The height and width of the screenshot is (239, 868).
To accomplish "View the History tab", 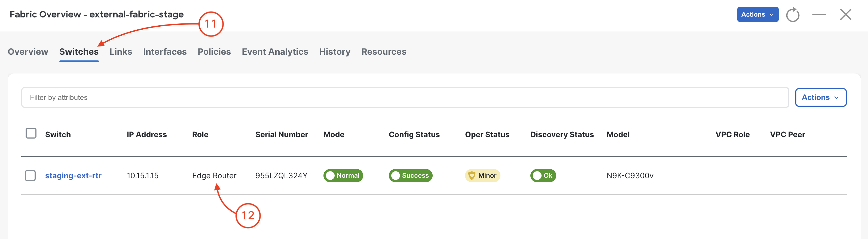I will pyautogui.click(x=335, y=51).
